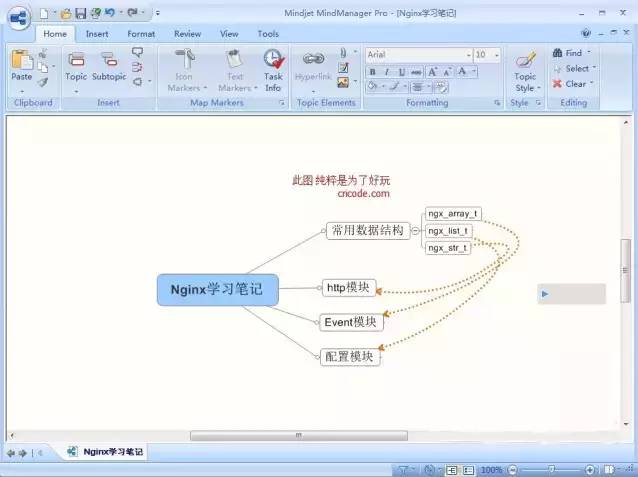This screenshot has width=638, height=477.
Task: Click the zoom slider handle
Action: click(551, 470)
